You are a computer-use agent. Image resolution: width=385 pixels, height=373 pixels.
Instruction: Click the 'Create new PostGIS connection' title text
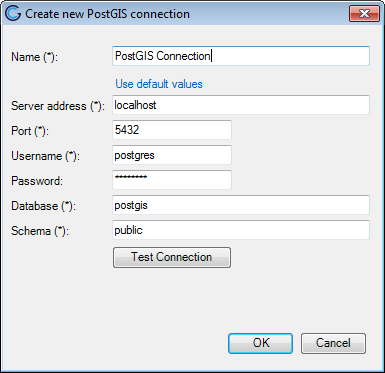(107, 14)
